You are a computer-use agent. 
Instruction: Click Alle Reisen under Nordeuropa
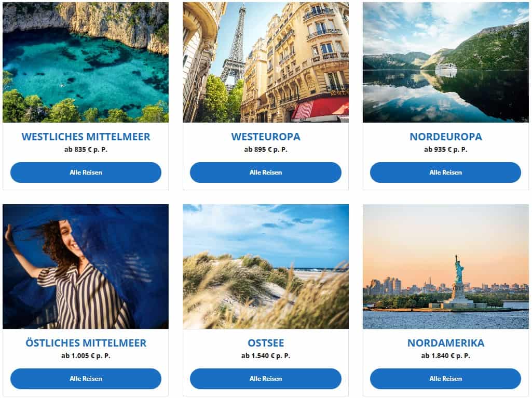click(x=445, y=173)
